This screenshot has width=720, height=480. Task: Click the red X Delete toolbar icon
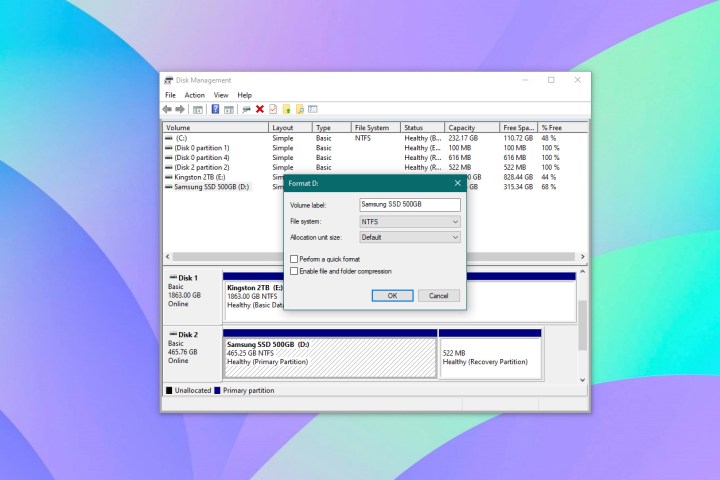coord(260,109)
